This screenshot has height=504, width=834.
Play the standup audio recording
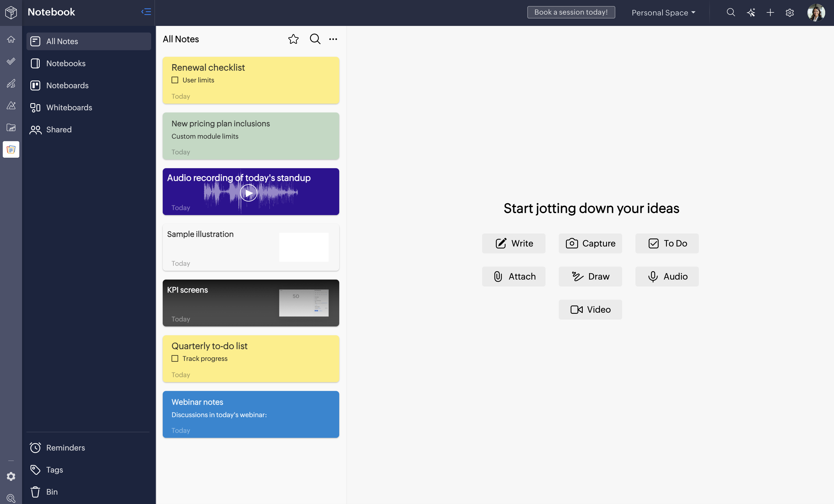249,193
